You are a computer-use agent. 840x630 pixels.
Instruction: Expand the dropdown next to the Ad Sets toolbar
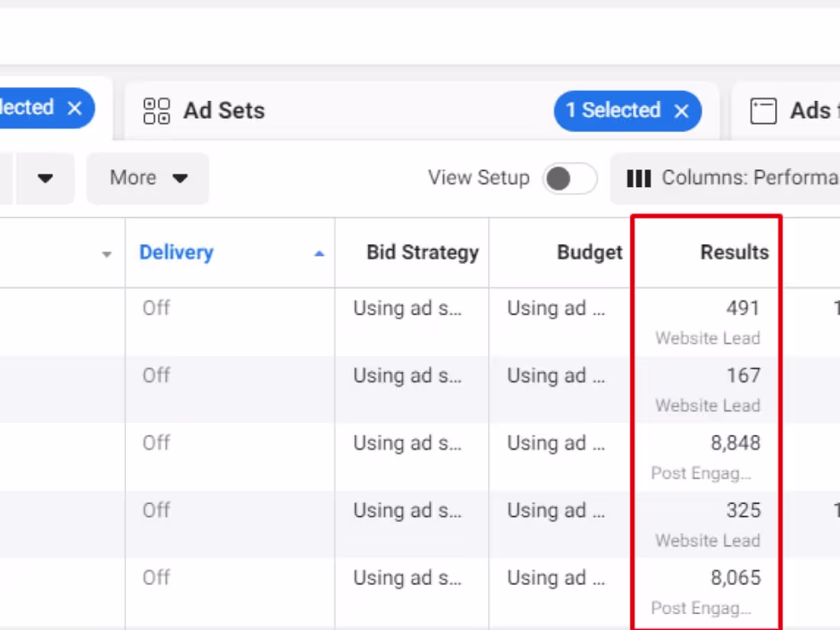44,178
